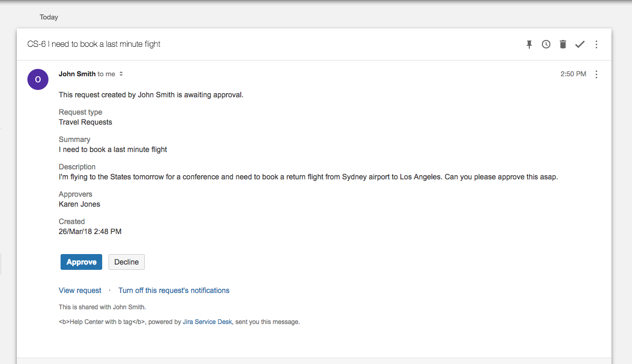Screen dimensions: 632x364
Task: Follow the Jira Service Desk link
Action: tap(207, 321)
